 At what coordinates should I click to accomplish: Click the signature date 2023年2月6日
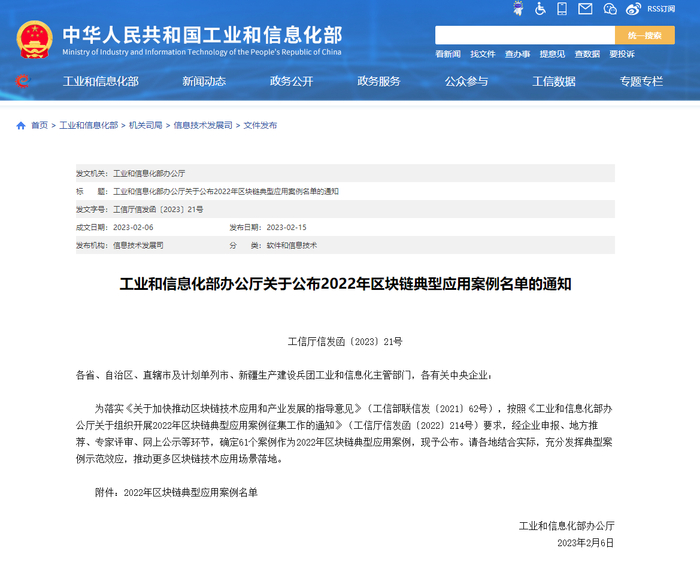coord(585,543)
